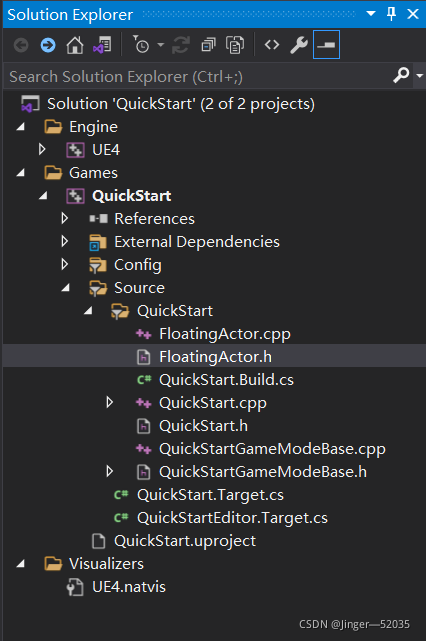426x641 pixels.
Task: Select QuickStart.h file
Action: click(x=204, y=426)
